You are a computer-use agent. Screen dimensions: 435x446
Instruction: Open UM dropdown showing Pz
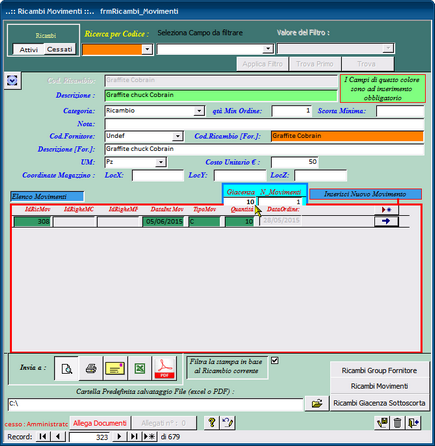(x=161, y=162)
